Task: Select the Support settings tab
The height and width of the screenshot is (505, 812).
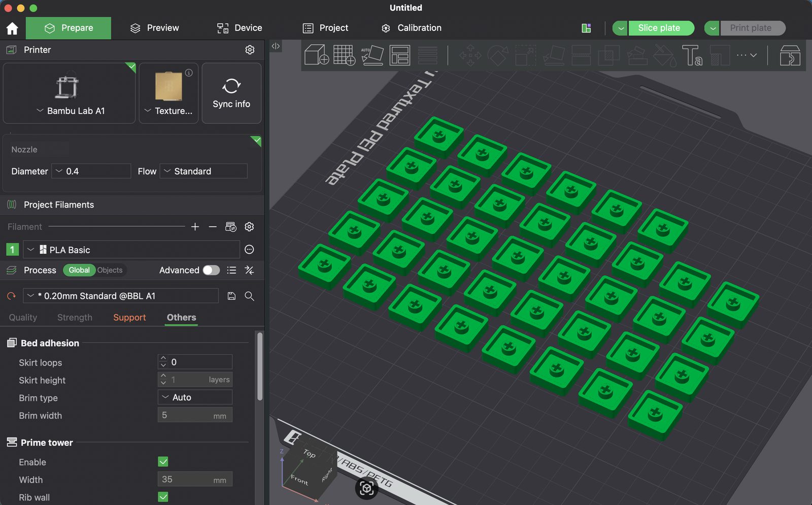Action: pos(129,317)
